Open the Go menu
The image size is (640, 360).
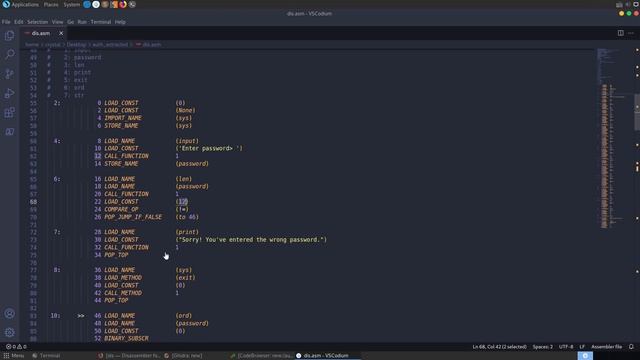click(71, 22)
